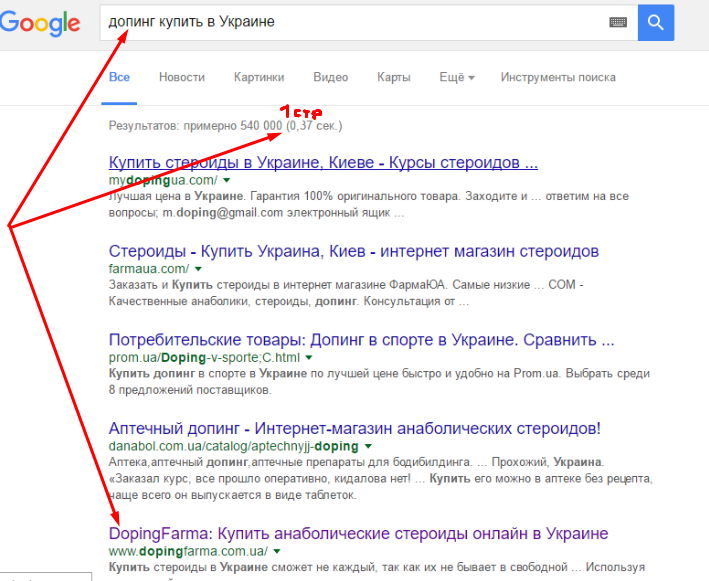Click snippet text starting Заказать и Купить стероиды
The image size is (709, 581).
pos(346,293)
